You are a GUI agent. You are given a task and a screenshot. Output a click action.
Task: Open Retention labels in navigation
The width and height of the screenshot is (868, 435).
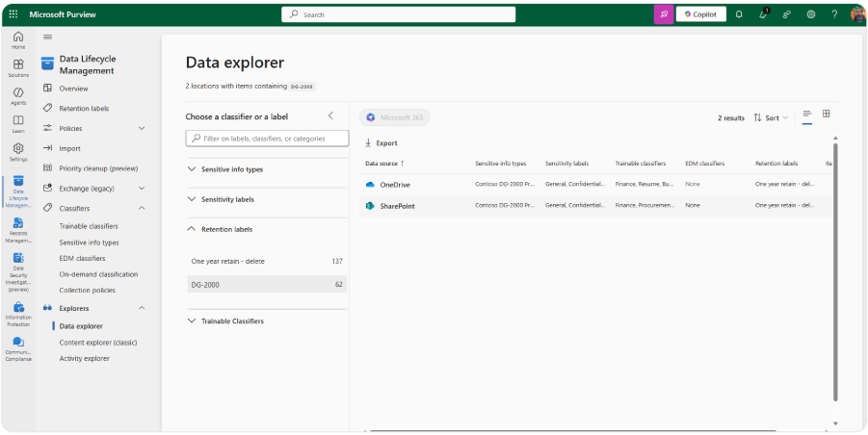(x=84, y=109)
